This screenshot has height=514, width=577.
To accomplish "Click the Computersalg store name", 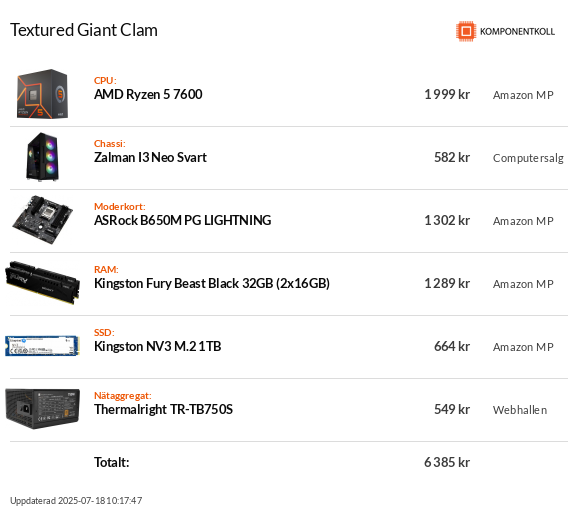I will (x=528, y=158).
